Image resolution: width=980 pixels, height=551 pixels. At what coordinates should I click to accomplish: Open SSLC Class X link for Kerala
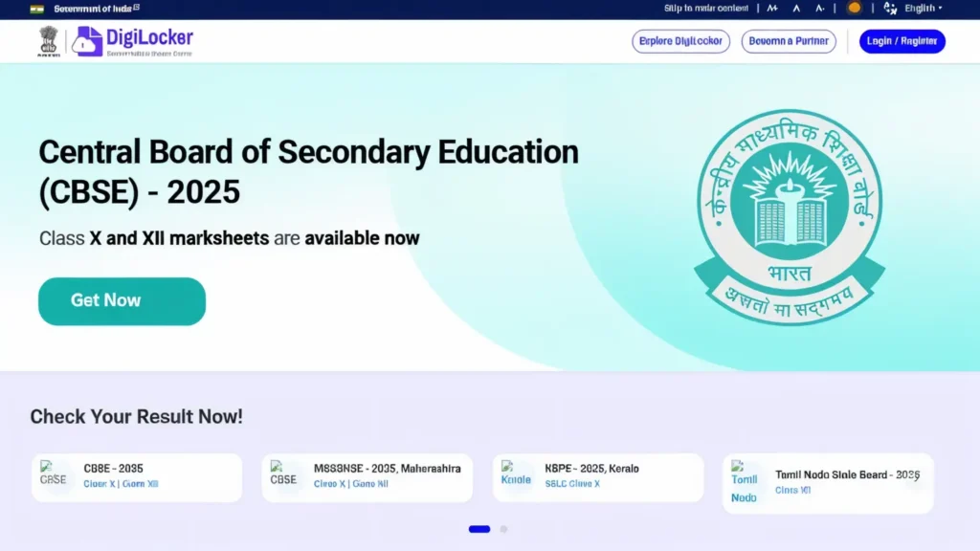pyautogui.click(x=572, y=484)
